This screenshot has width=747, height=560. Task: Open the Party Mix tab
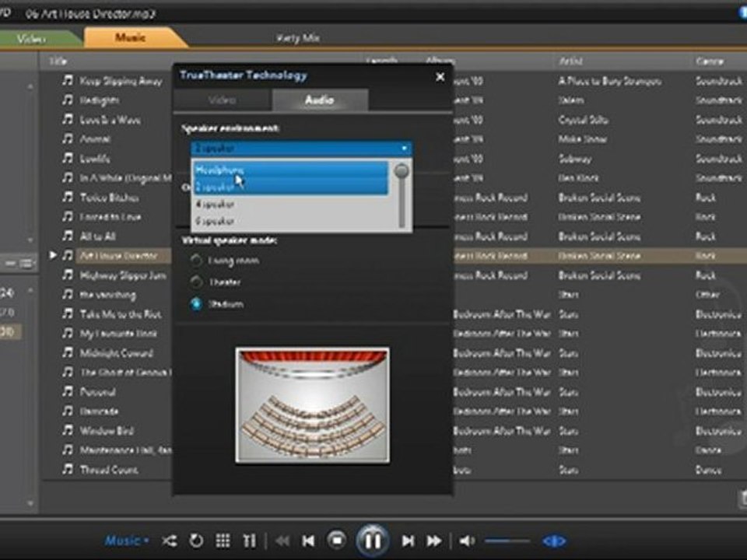pos(298,37)
